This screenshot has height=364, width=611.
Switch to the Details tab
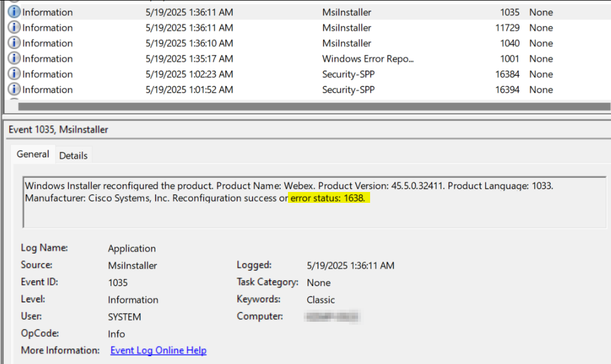[x=73, y=155]
